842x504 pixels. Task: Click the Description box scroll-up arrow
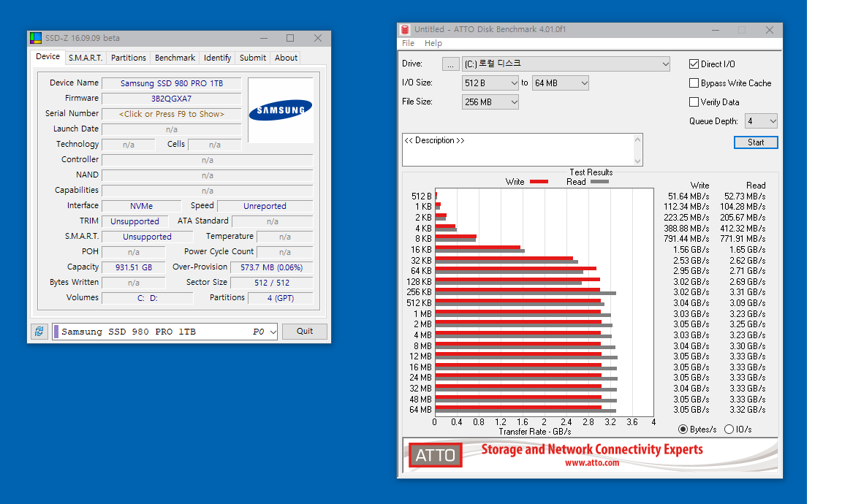[x=638, y=140]
